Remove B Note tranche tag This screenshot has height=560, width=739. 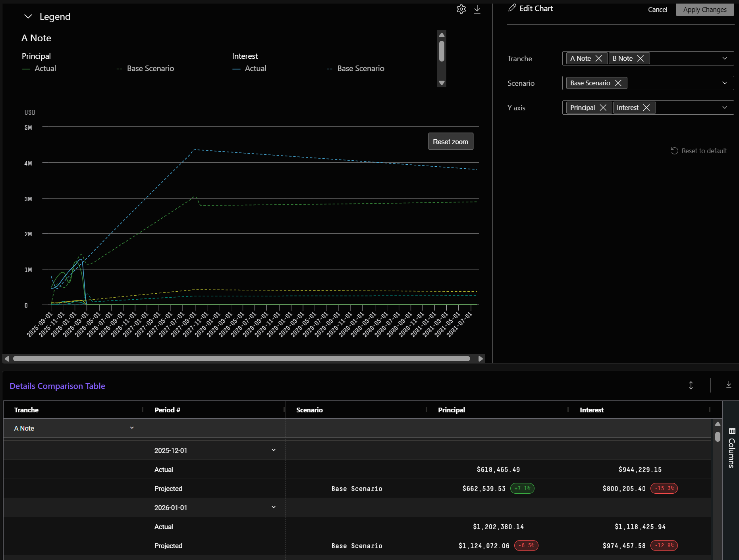pos(641,58)
